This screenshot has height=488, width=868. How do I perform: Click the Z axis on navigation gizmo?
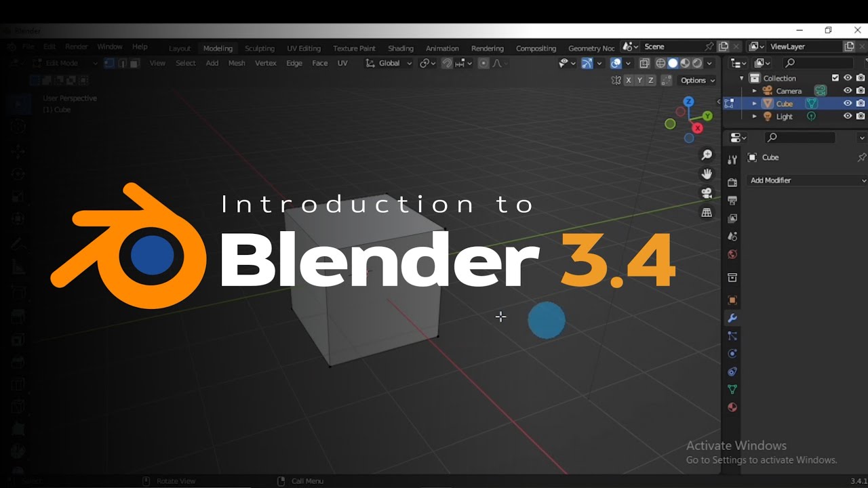tap(688, 102)
